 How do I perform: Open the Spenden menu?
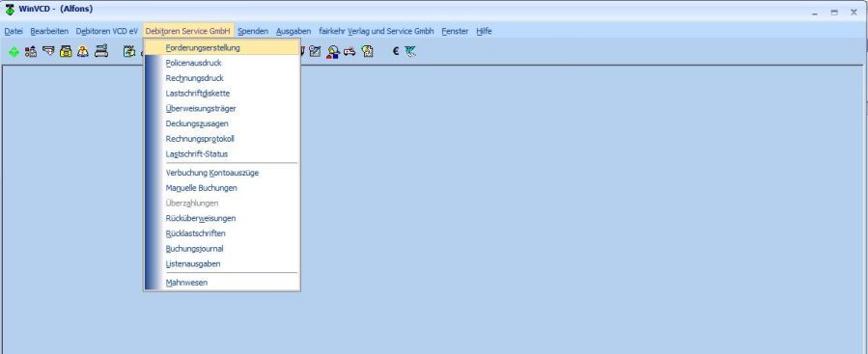[253, 32]
